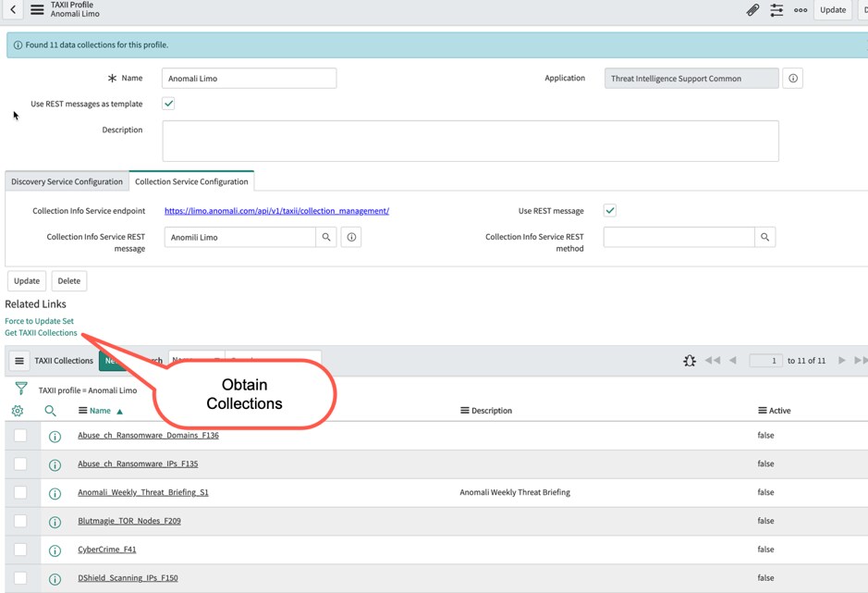Click the debug bug icon on the TAXII Collections list

tap(690, 361)
